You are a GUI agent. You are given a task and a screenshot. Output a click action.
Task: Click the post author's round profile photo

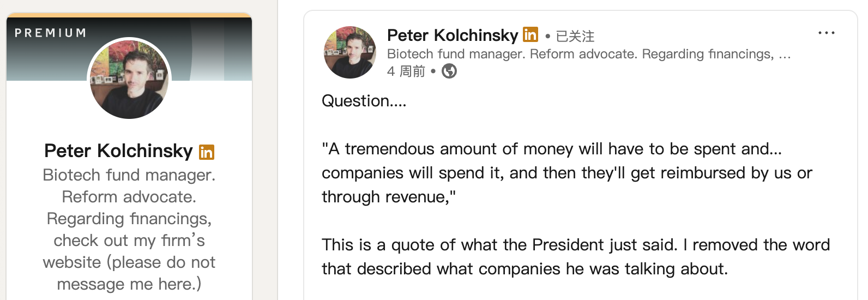point(349,52)
